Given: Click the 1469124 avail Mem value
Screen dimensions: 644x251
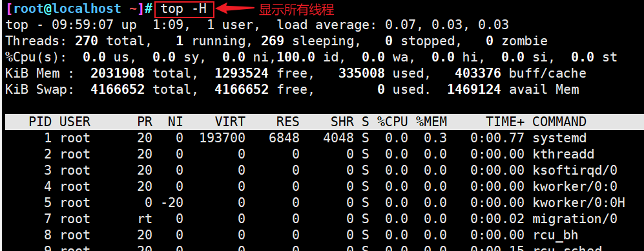Looking at the screenshot, I should click(x=474, y=89).
